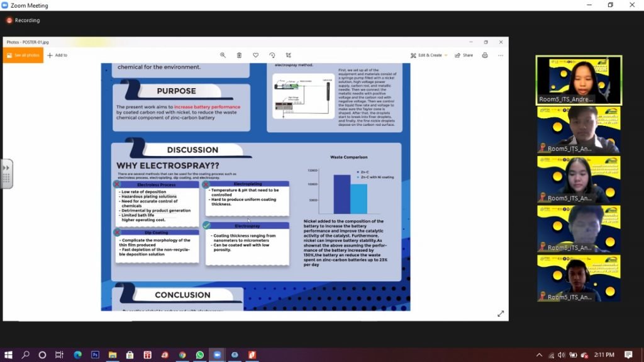Open the three-dots See more menu
The image size is (644, 362).
pos(501,55)
